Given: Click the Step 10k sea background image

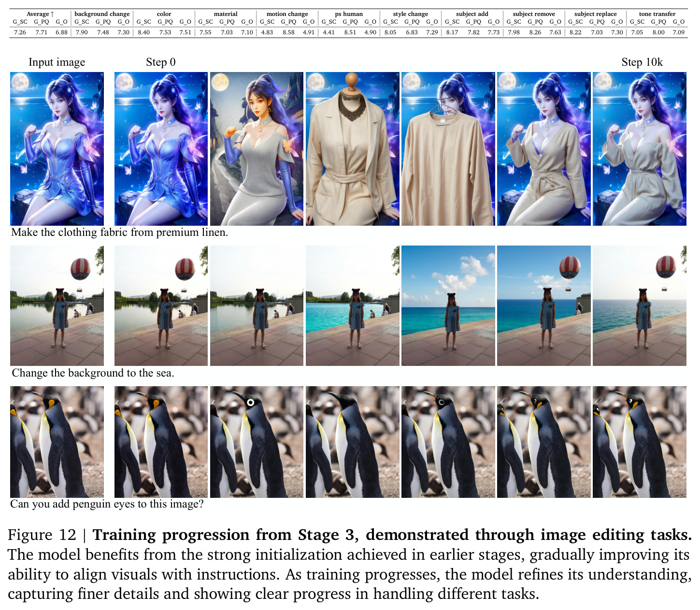Looking at the screenshot, I should (x=640, y=305).
